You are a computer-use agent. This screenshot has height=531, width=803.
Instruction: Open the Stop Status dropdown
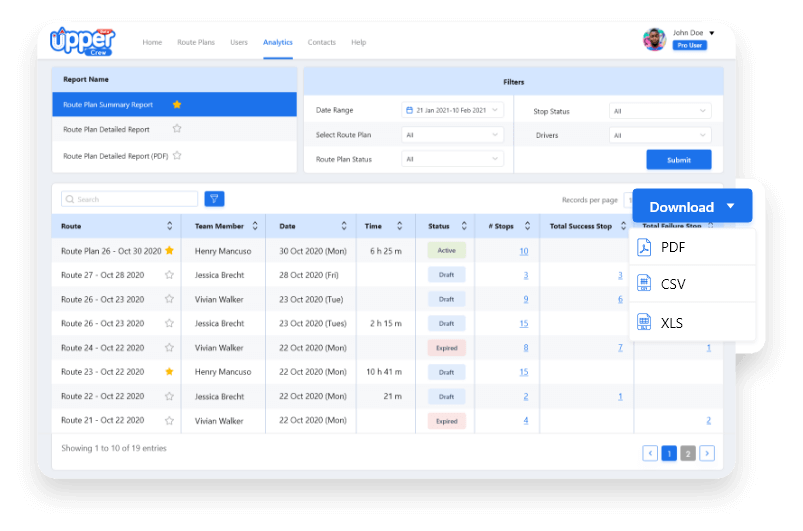coord(660,111)
